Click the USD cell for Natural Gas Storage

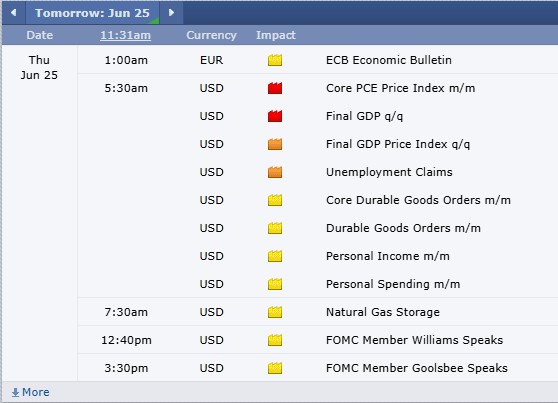click(x=211, y=312)
